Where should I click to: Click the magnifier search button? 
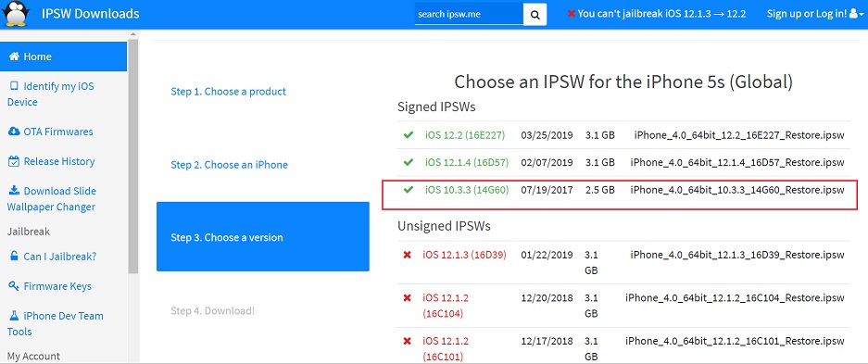[x=535, y=15]
